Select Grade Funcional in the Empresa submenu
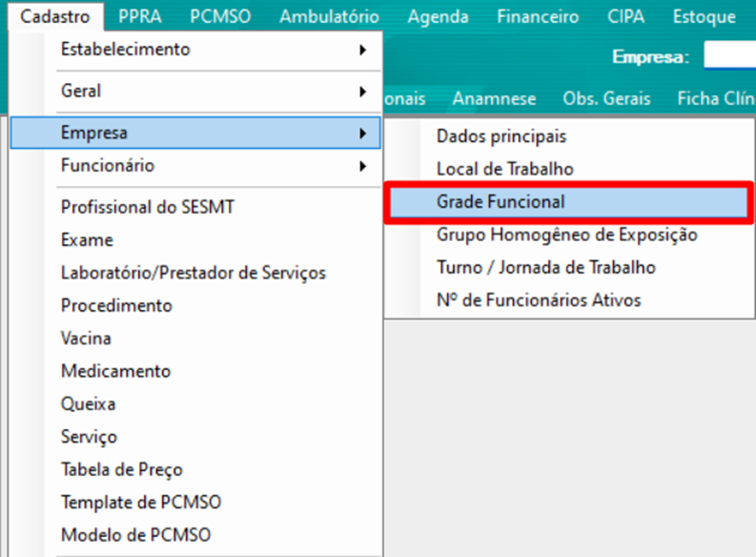This screenshot has height=557, width=756. click(569, 202)
